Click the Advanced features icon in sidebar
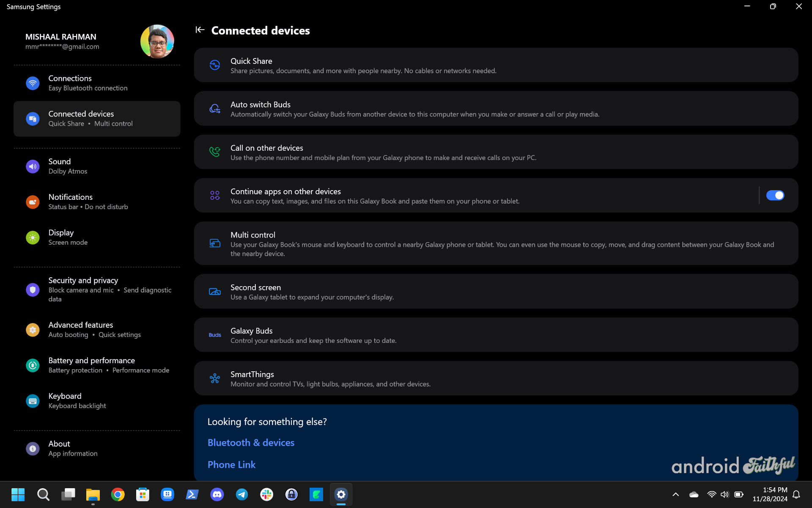The image size is (812, 508). coord(33,330)
